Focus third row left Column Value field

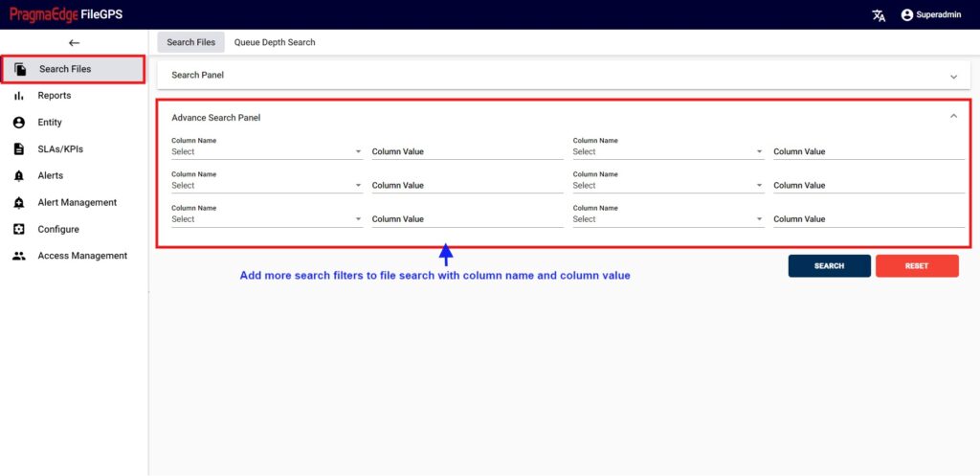(x=467, y=219)
